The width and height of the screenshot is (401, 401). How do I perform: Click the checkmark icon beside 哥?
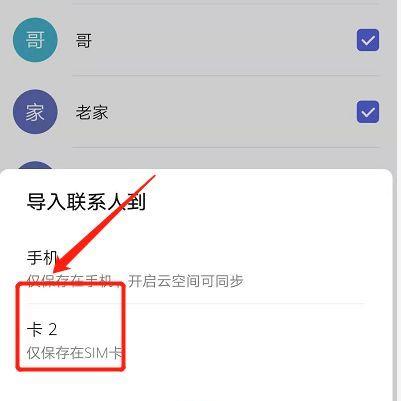[x=368, y=41]
